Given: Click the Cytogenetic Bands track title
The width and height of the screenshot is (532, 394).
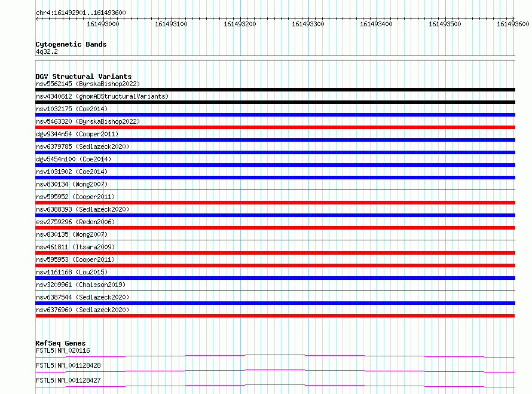Looking at the screenshot, I should [71, 44].
